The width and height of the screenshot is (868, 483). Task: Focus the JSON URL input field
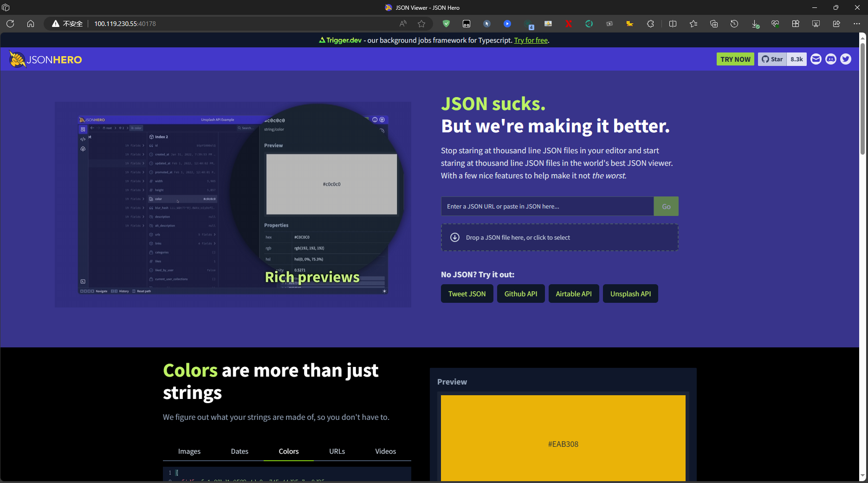click(547, 206)
